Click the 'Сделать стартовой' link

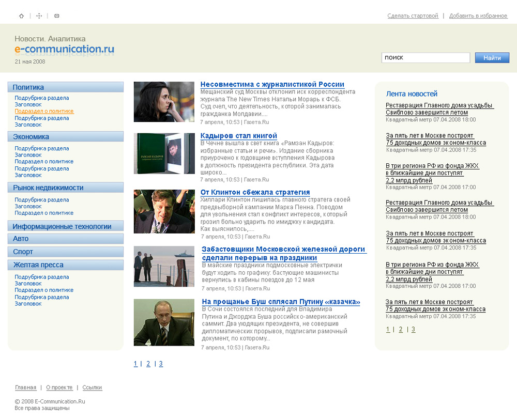[x=413, y=15]
